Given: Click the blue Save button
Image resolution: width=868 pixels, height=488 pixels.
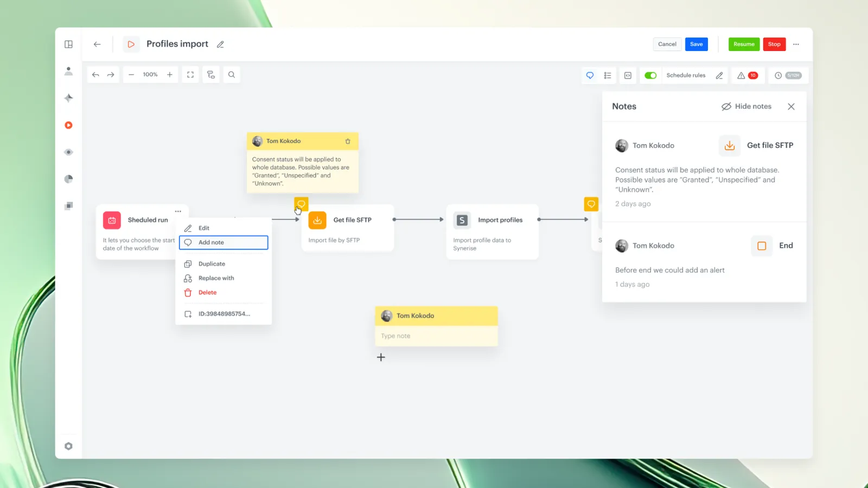Looking at the screenshot, I should coord(697,44).
